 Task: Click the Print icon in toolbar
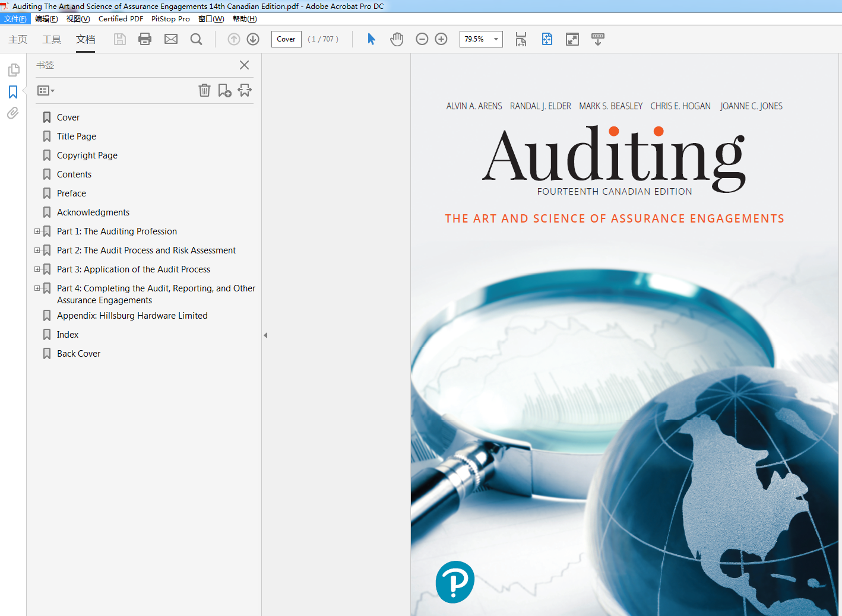tap(145, 39)
